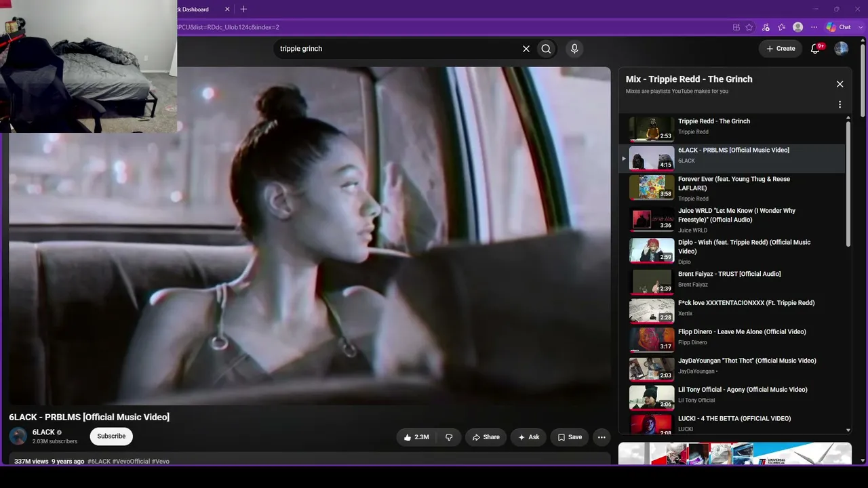Click 'Mix - Trippie Redd - The Grinch' heading
Image resolution: width=868 pixels, height=488 pixels.
click(x=689, y=79)
